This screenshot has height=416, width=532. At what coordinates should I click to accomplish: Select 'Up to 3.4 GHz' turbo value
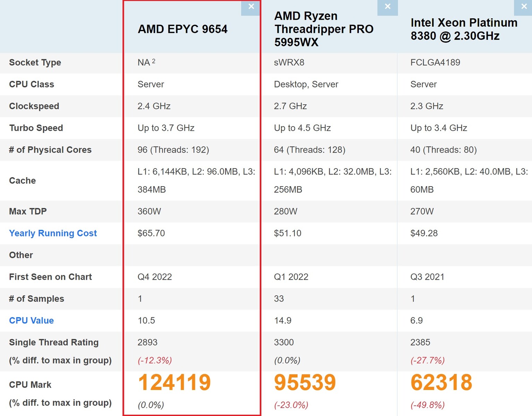(x=439, y=128)
